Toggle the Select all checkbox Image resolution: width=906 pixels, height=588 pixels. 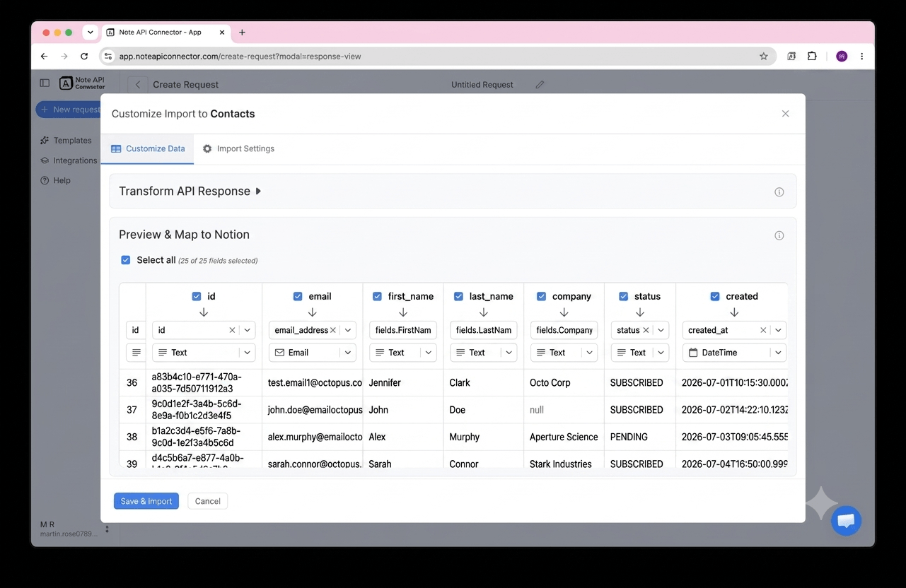(x=126, y=260)
